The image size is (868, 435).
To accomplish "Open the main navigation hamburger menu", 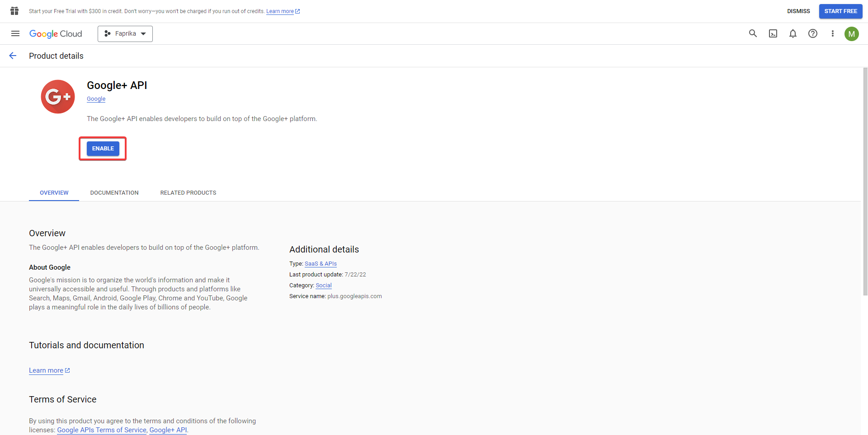I will (x=15, y=33).
